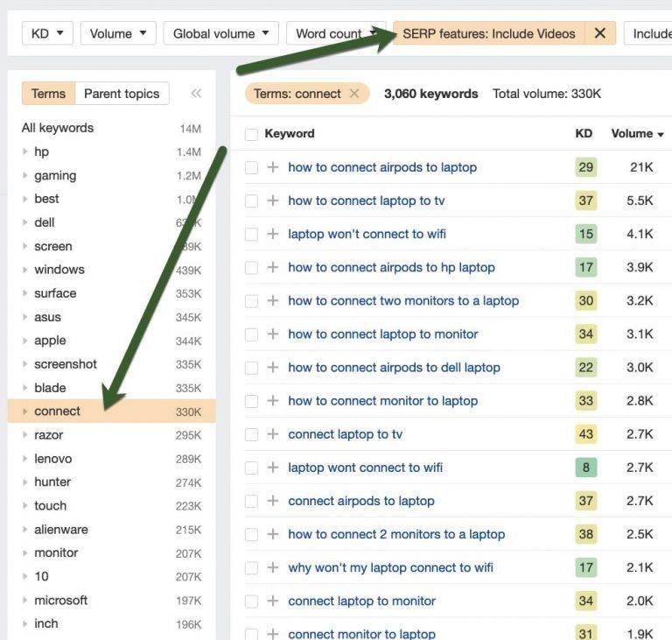Add 'laptop won't connect to wifi' via plus icon
This screenshot has height=640, width=672.
click(x=273, y=234)
